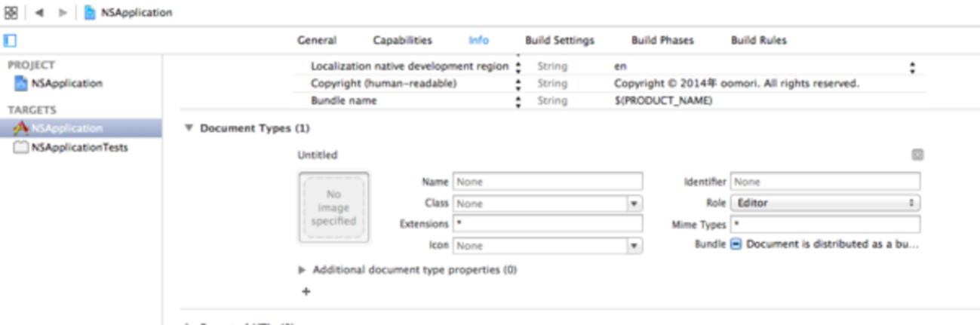Click the NSApplication project blueprint icon
The image size is (980, 325).
[21, 84]
